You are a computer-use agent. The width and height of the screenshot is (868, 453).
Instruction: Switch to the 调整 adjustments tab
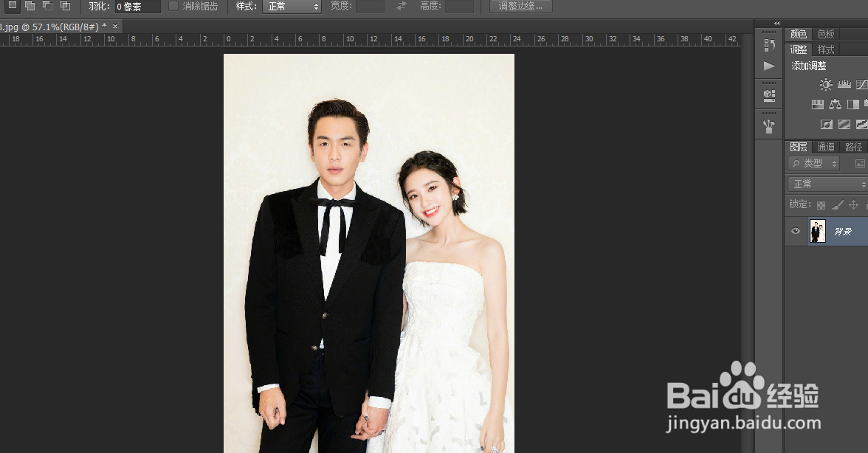tap(799, 49)
